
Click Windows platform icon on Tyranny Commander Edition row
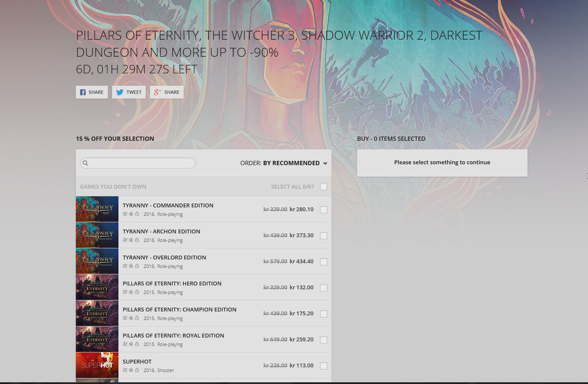(x=125, y=214)
